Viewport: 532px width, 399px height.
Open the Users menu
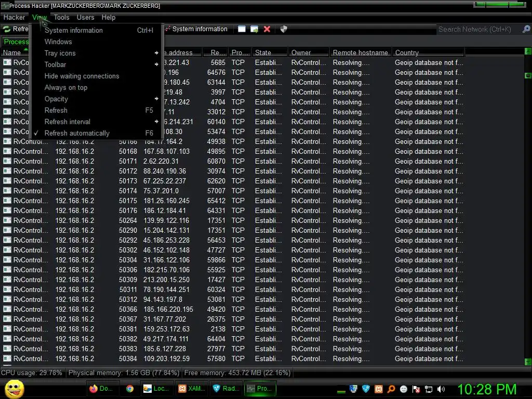click(x=85, y=17)
